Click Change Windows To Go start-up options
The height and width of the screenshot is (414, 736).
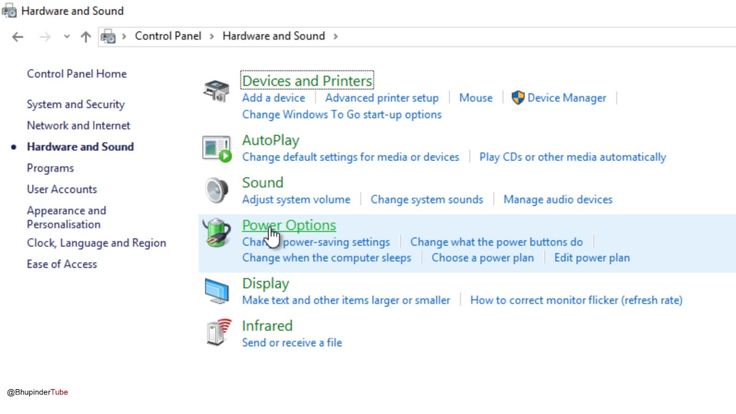[x=342, y=115]
